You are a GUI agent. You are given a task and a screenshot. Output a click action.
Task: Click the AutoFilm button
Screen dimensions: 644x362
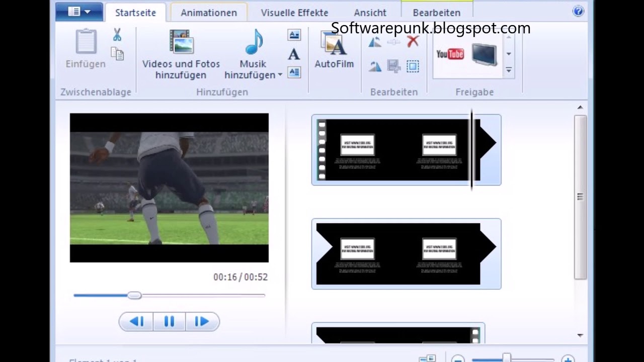pos(334,50)
